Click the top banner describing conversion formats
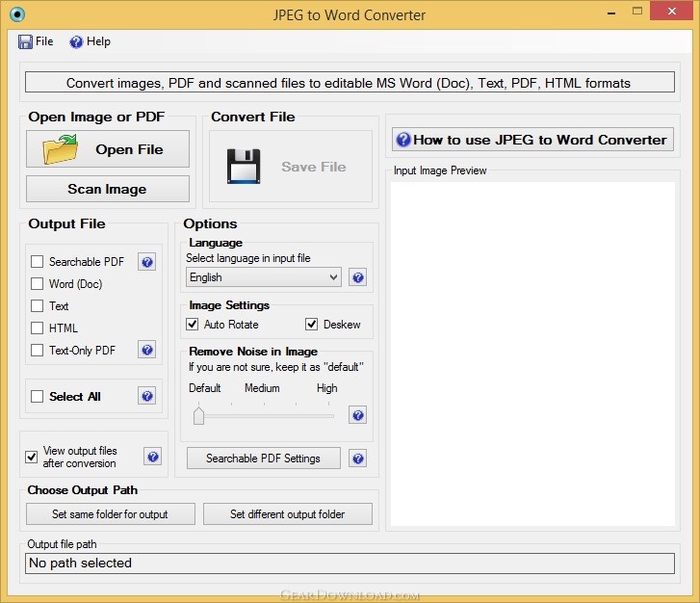 350,83
